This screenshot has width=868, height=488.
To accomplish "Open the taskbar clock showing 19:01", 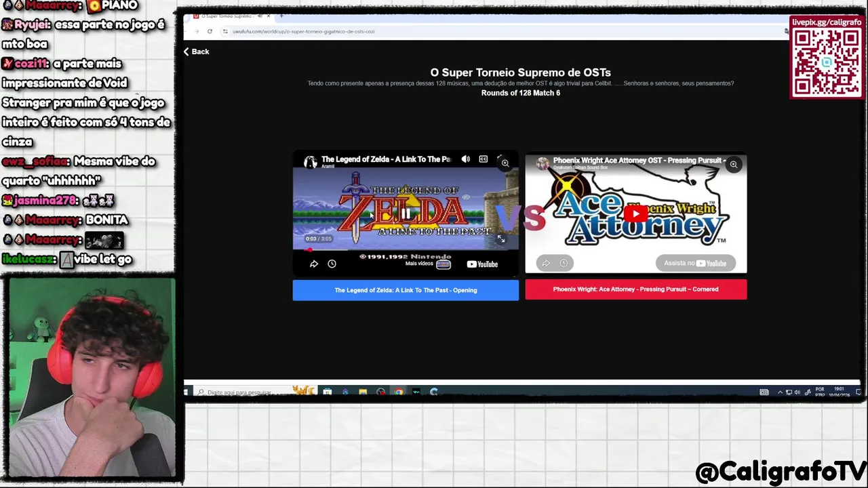I will (839, 392).
